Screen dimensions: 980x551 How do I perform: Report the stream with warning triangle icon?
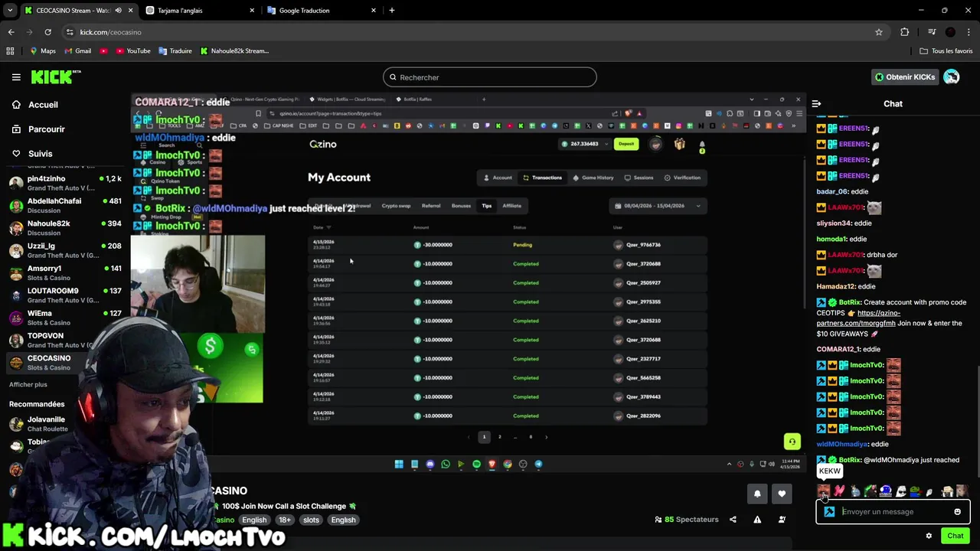click(x=757, y=520)
